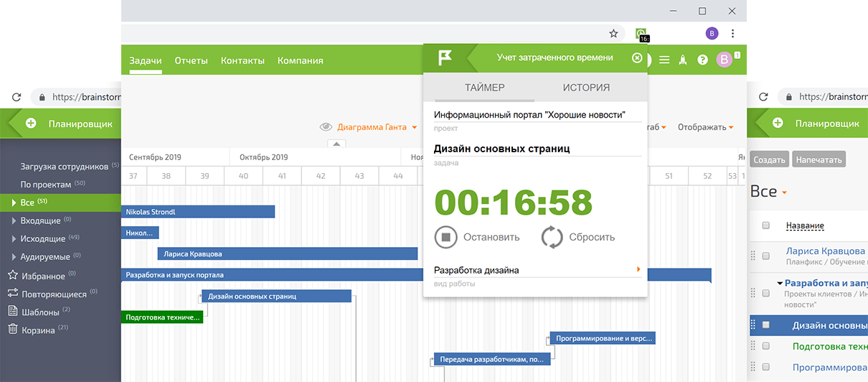This screenshot has height=382, width=868.
Task: Open Шаблоны in the left sidebar
Action: [x=40, y=312]
